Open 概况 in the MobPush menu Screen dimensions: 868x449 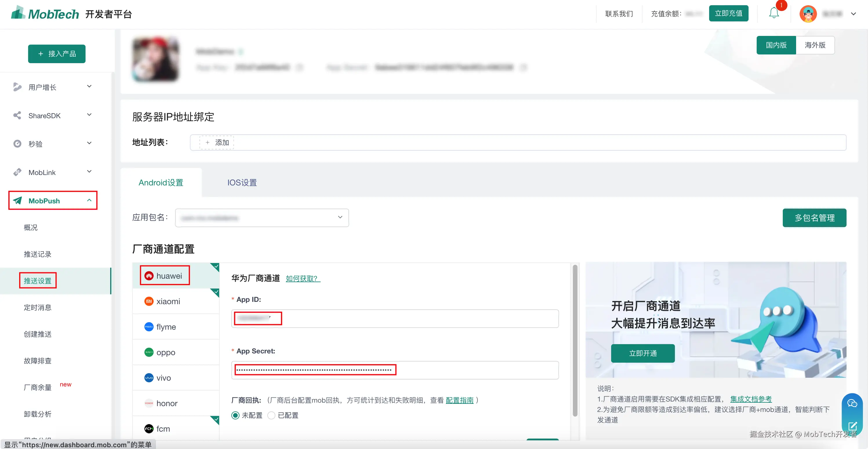coord(31,227)
